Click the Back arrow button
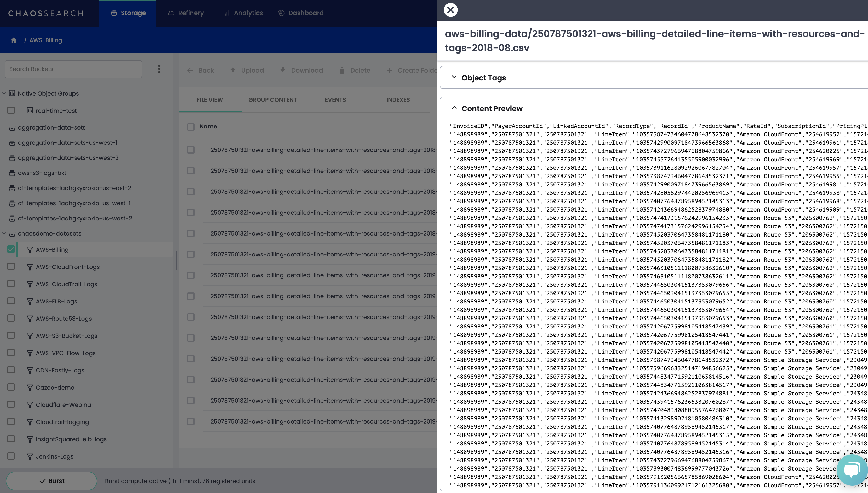Screen dimensions: 868x493 coord(191,71)
